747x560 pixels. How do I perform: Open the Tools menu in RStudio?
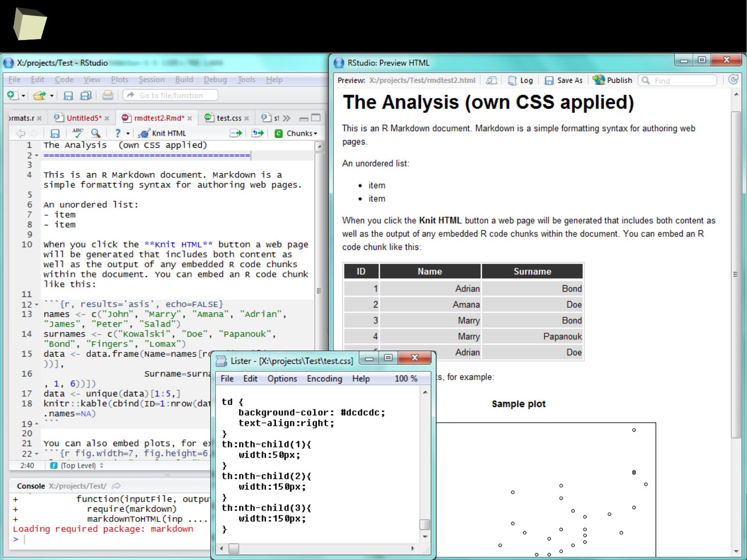pyautogui.click(x=246, y=80)
